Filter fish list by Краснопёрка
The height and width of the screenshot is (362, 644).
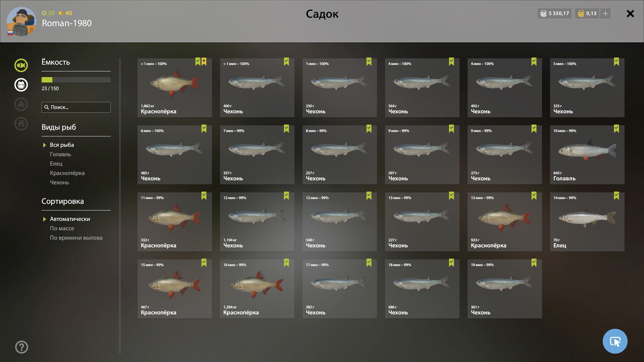coord(67,173)
